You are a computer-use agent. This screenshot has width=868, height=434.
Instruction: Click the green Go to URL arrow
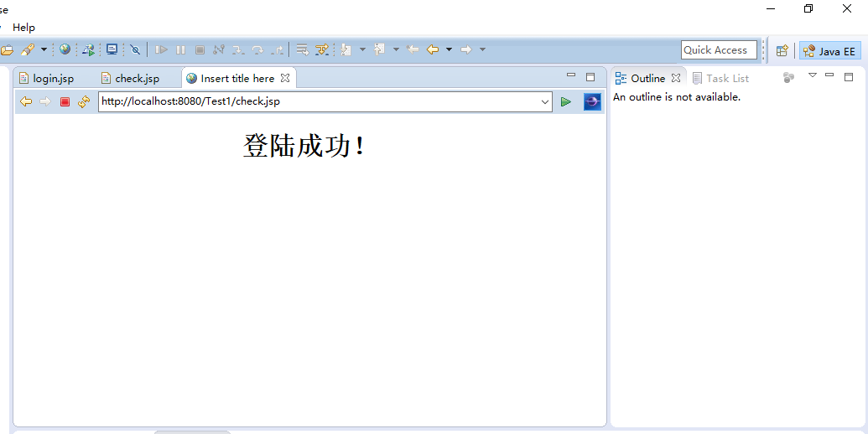[566, 101]
